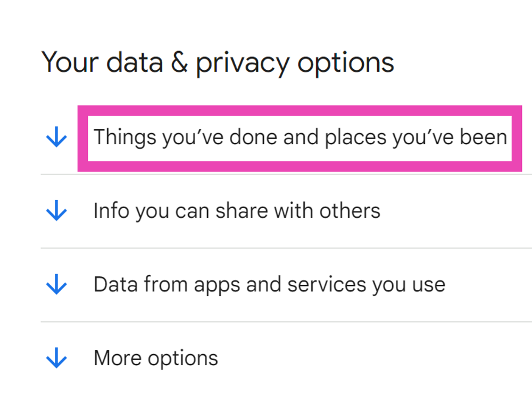Jump down using the first blue arrow icon

click(56, 138)
